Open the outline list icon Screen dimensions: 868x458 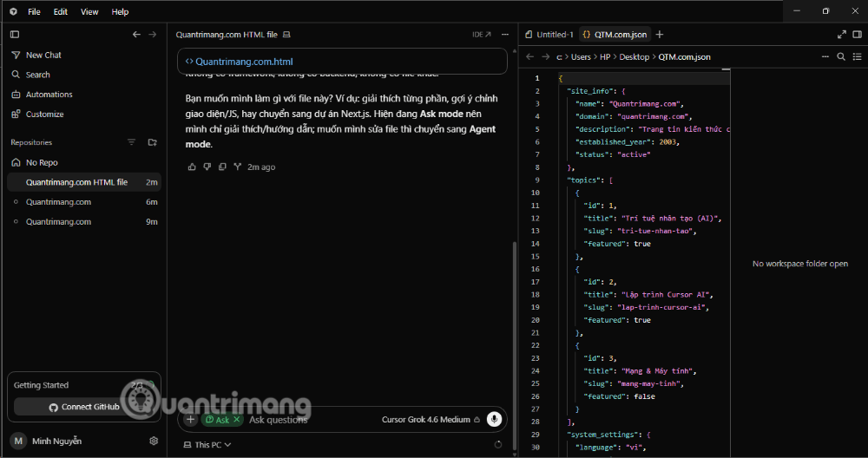coord(858,56)
